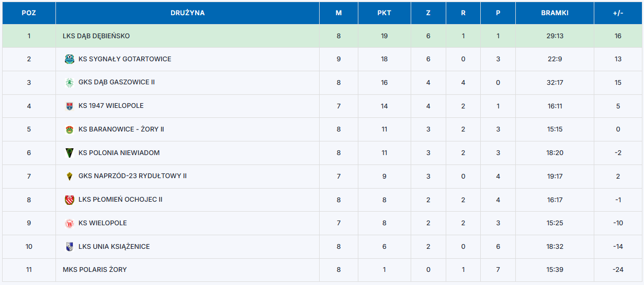Click the M matches column header

(338, 13)
